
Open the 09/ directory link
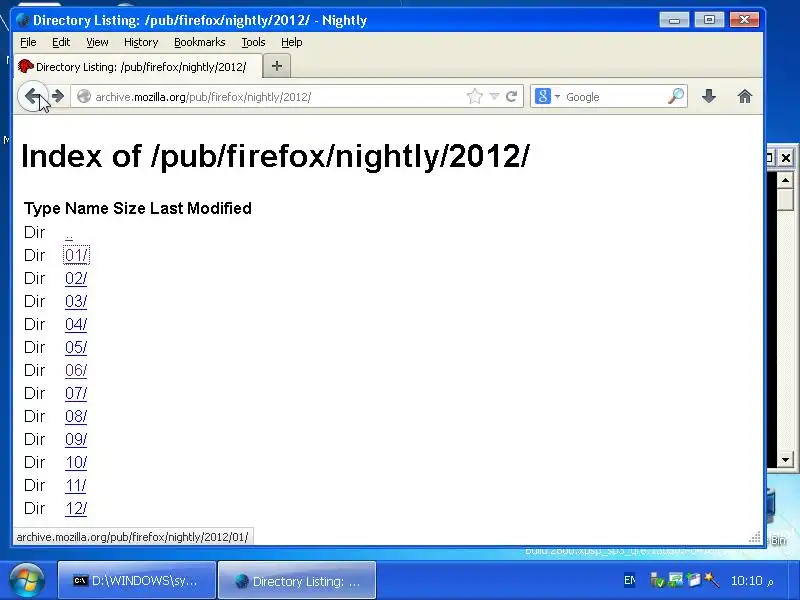(x=76, y=439)
